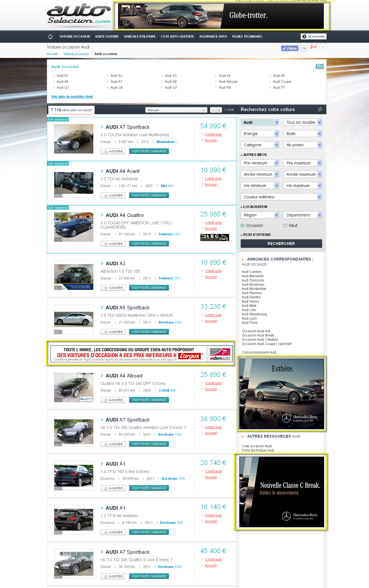
Task: Go to next results page arrow
Action: click(219, 110)
